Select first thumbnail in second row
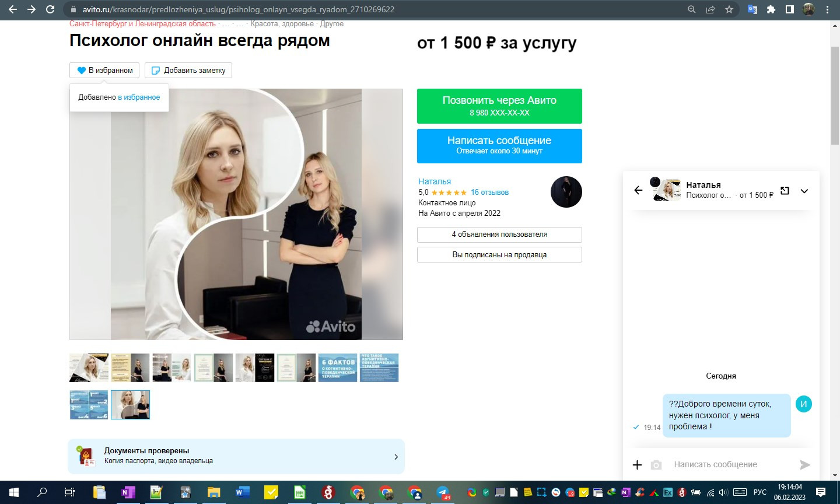840x504 pixels. point(89,405)
